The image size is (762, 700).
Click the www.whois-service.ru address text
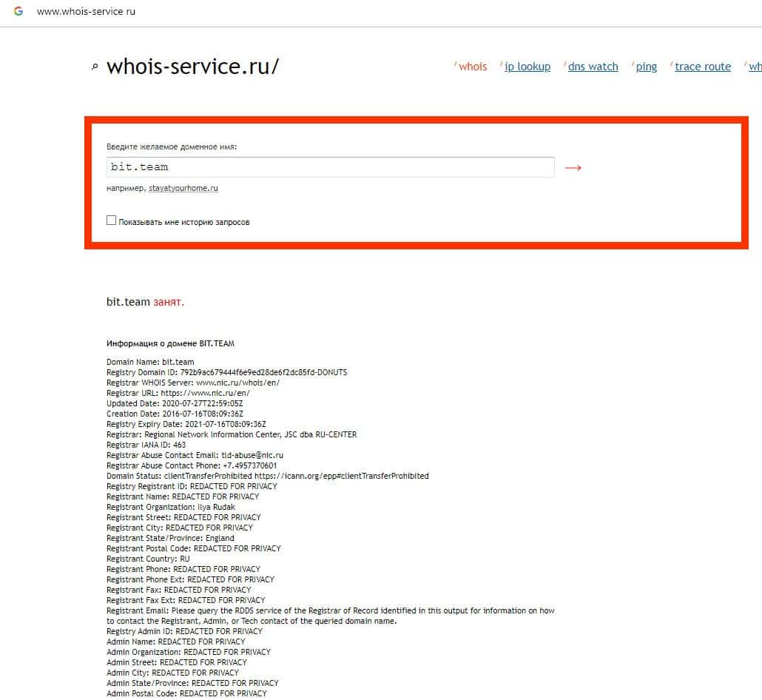tap(86, 11)
